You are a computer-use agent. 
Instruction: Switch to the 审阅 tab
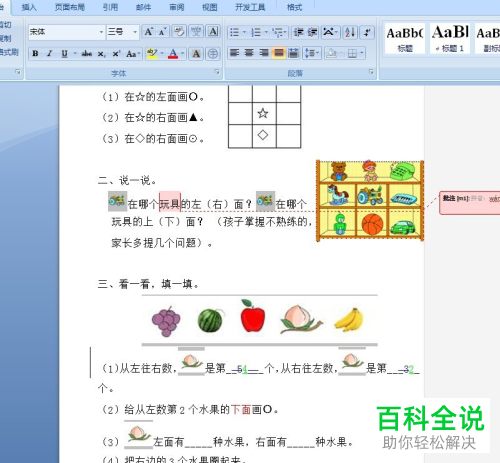click(177, 7)
